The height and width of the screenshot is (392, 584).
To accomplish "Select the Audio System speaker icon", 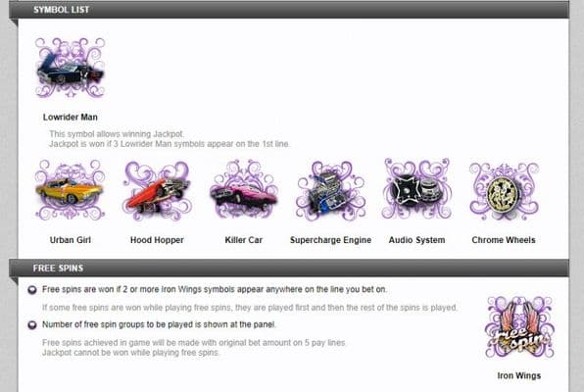I will click(416, 189).
